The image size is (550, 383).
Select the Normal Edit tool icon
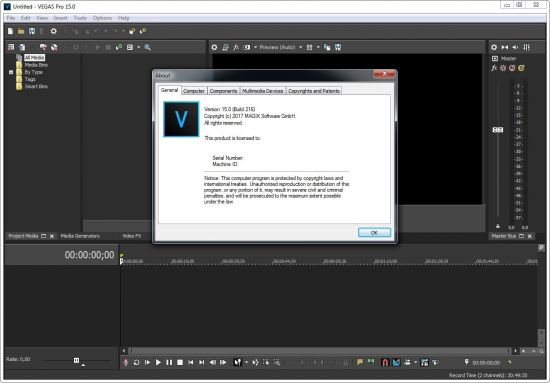click(x=237, y=362)
